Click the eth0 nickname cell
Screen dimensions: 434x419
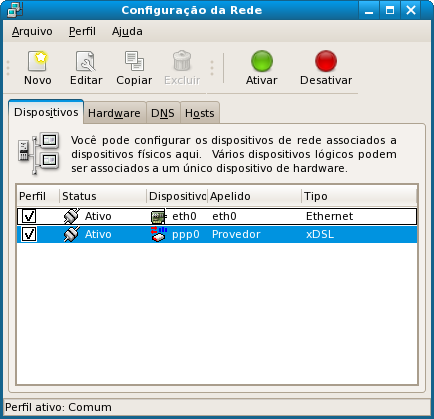[x=224, y=216]
